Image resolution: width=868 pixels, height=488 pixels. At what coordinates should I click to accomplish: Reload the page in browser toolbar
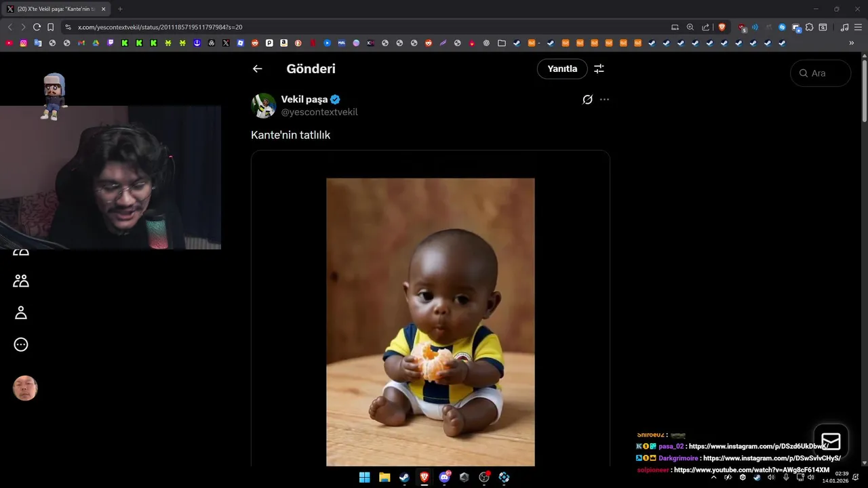click(37, 27)
